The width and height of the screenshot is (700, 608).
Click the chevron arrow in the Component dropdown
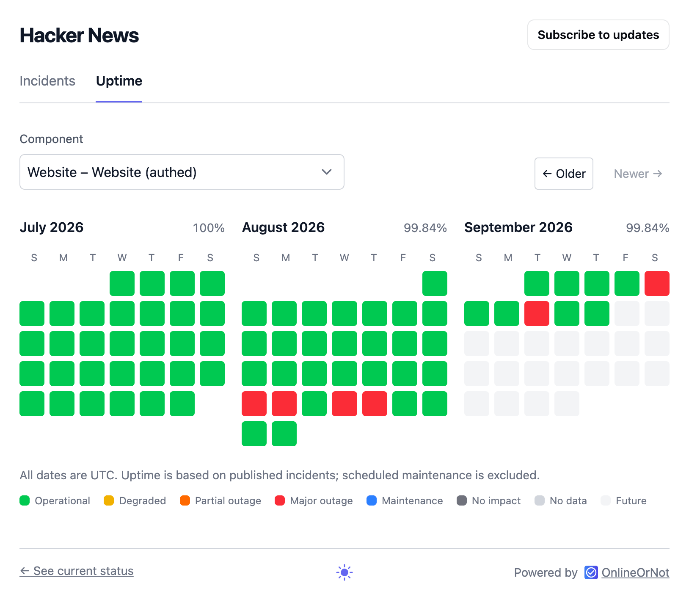(x=326, y=172)
